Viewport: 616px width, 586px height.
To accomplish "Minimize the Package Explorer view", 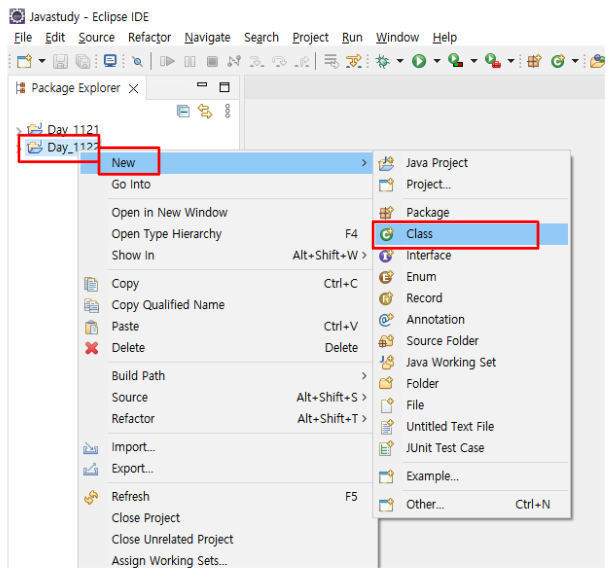I will [x=202, y=85].
